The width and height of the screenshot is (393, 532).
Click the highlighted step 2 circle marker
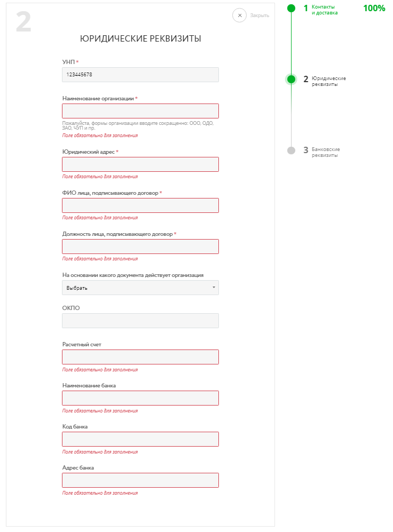tap(291, 80)
